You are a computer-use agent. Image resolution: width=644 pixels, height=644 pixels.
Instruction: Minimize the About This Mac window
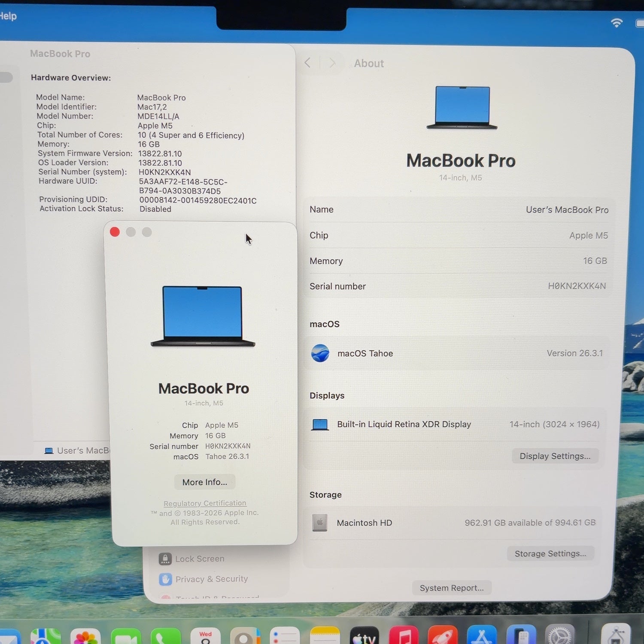point(131,232)
